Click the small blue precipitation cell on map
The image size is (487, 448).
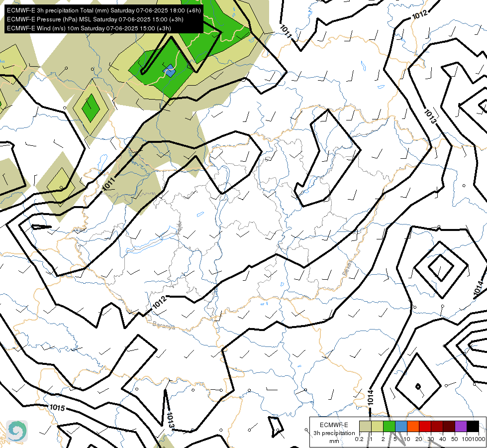coord(169,71)
